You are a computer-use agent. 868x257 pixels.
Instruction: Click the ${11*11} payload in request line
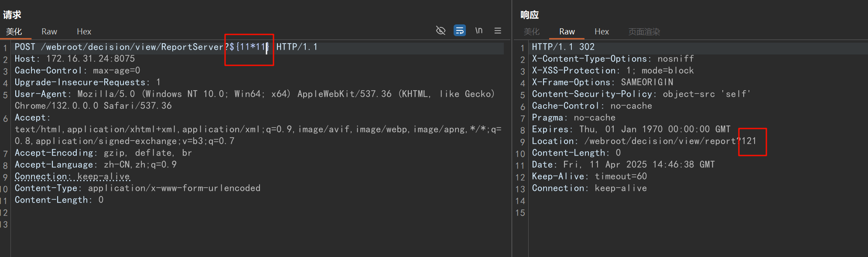pos(249,47)
